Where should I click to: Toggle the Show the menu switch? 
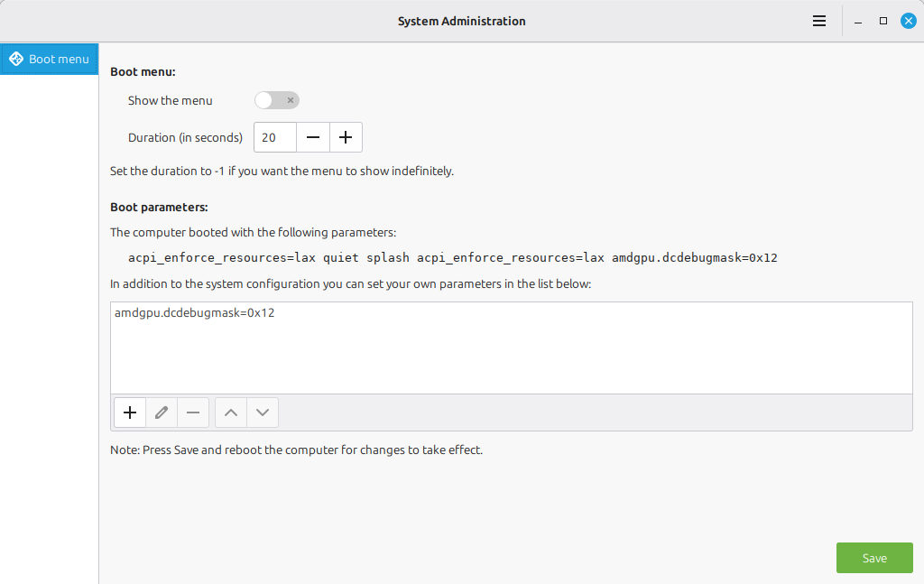pyautogui.click(x=276, y=100)
